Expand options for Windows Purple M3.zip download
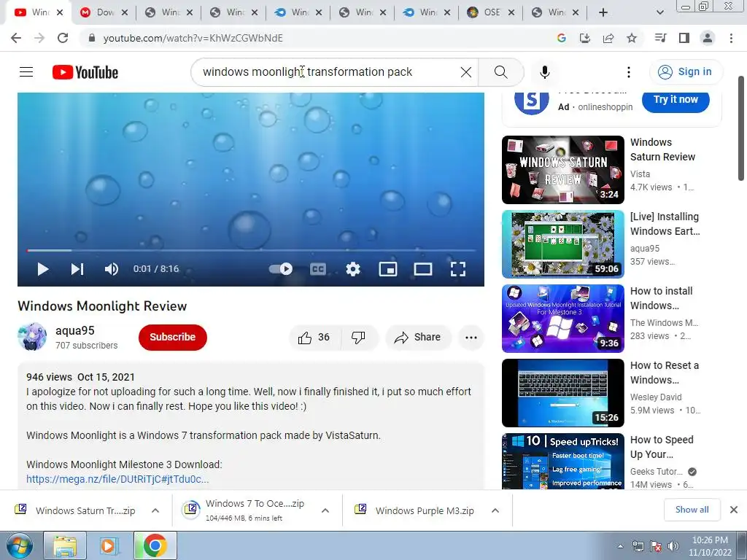The image size is (747, 560). (x=495, y=510)
